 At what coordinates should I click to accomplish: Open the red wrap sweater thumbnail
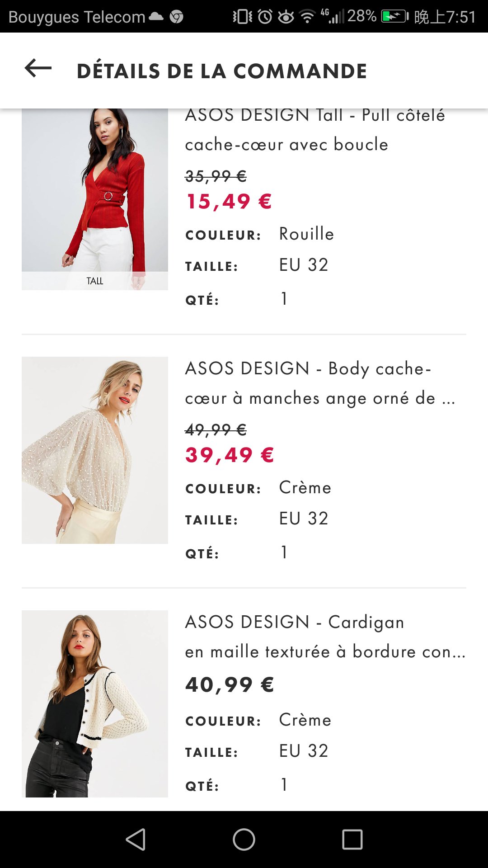pos(95,199)
